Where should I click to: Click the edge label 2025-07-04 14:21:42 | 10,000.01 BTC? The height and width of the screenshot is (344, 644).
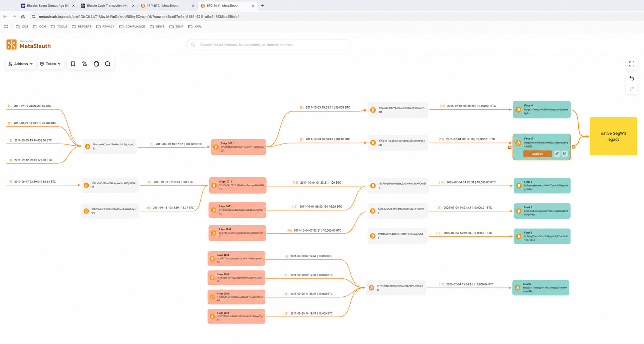(x=464, y=208)
